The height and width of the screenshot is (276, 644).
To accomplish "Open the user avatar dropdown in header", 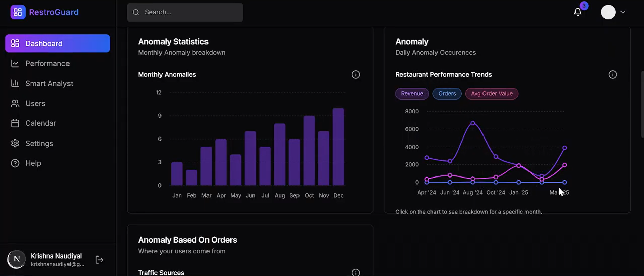I will (x=608, y=12).
